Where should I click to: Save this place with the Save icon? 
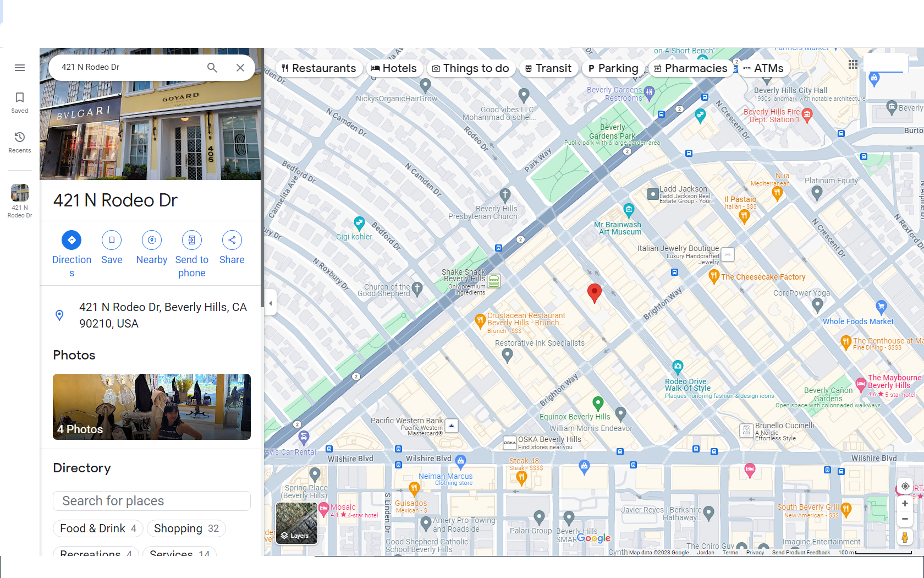(x=112, y=248)
